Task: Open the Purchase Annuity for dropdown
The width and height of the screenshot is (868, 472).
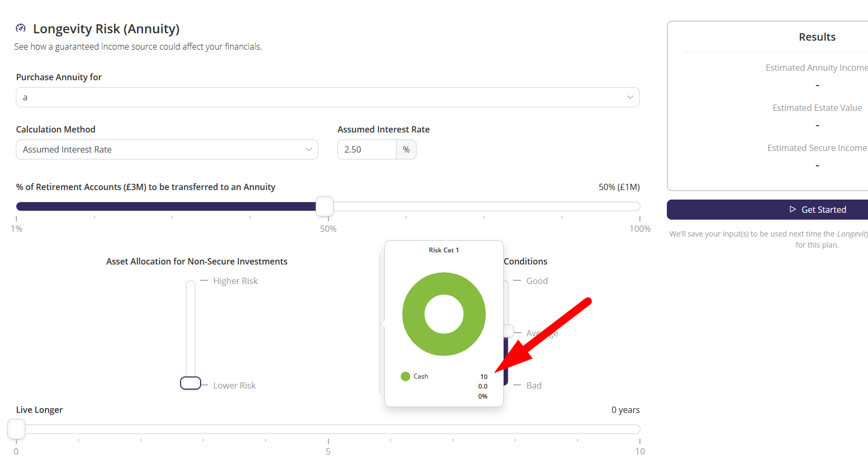Action: [x=328, y=97]
